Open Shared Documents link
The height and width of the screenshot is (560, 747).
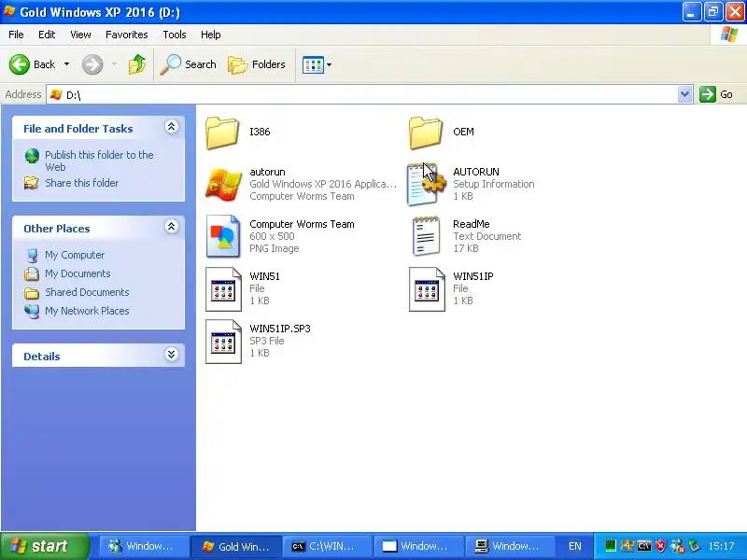87,292
